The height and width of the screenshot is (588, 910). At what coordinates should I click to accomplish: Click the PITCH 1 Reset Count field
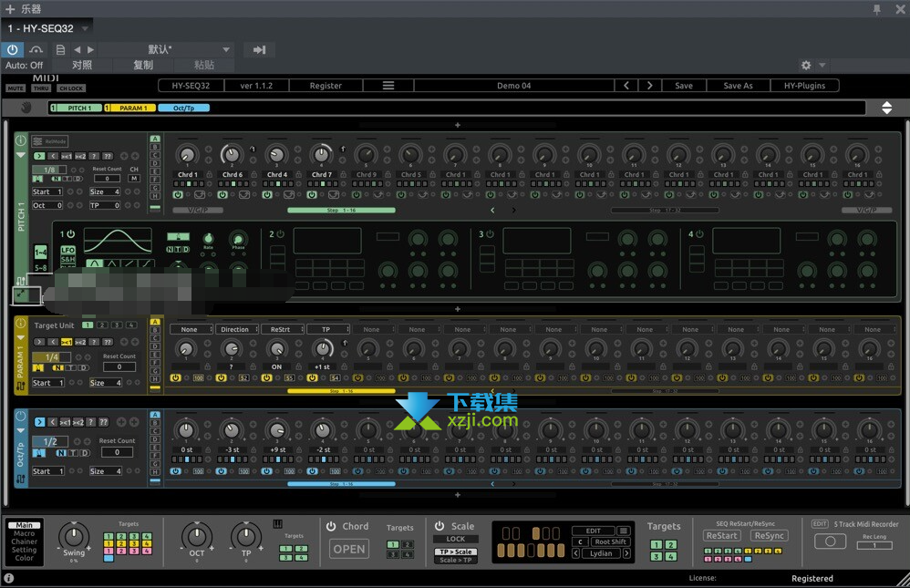point(108,178)
